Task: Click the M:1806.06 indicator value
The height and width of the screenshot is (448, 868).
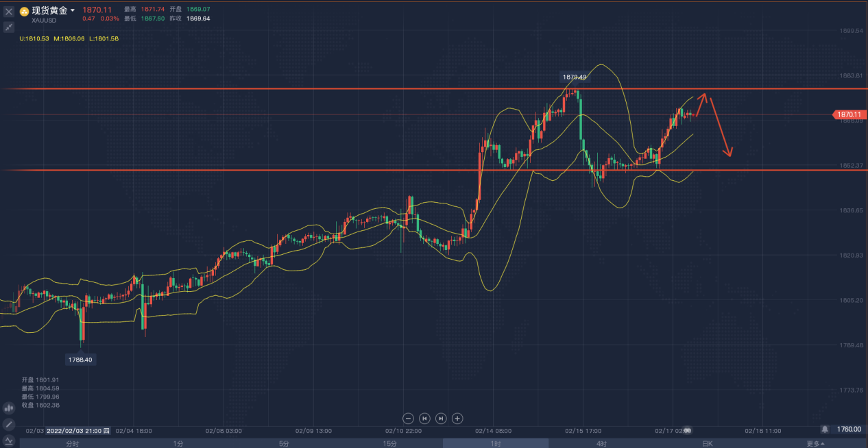Action: [x=69, y=38]
